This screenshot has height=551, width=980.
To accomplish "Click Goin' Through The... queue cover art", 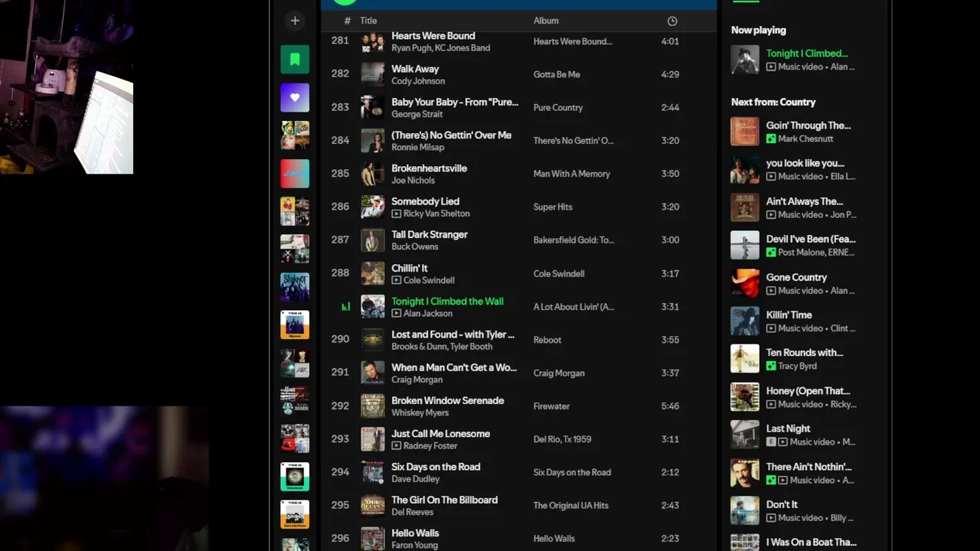I will click(x=745, y=132).
